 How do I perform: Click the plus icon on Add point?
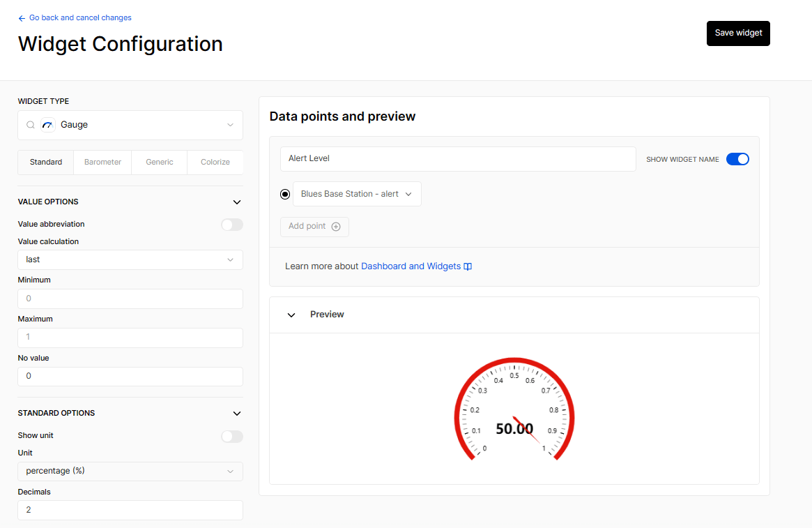336,227
